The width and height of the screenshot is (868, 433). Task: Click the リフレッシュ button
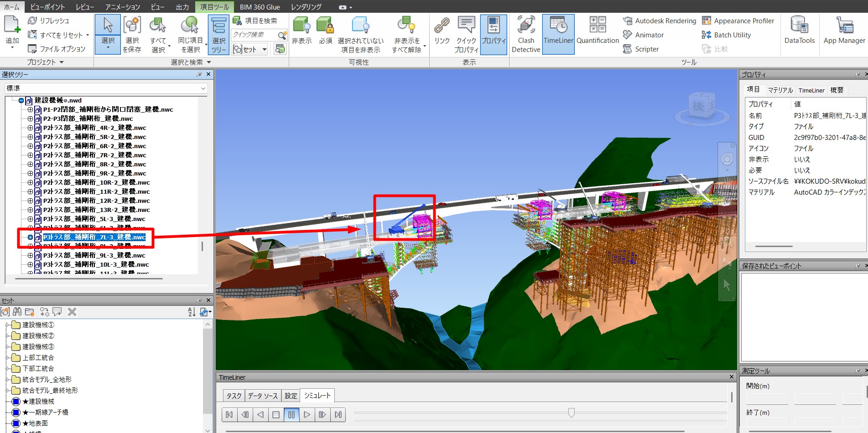[x=49, y=21]
